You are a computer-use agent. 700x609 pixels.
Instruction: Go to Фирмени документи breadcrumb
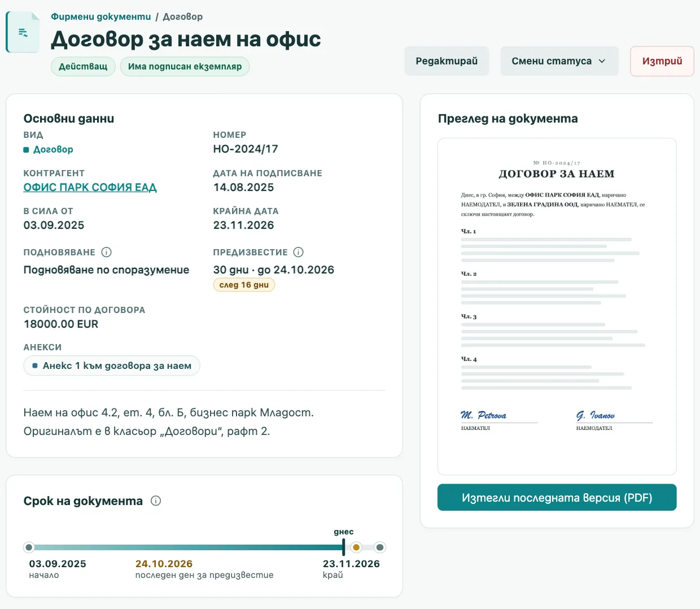(x=101, y=16)
